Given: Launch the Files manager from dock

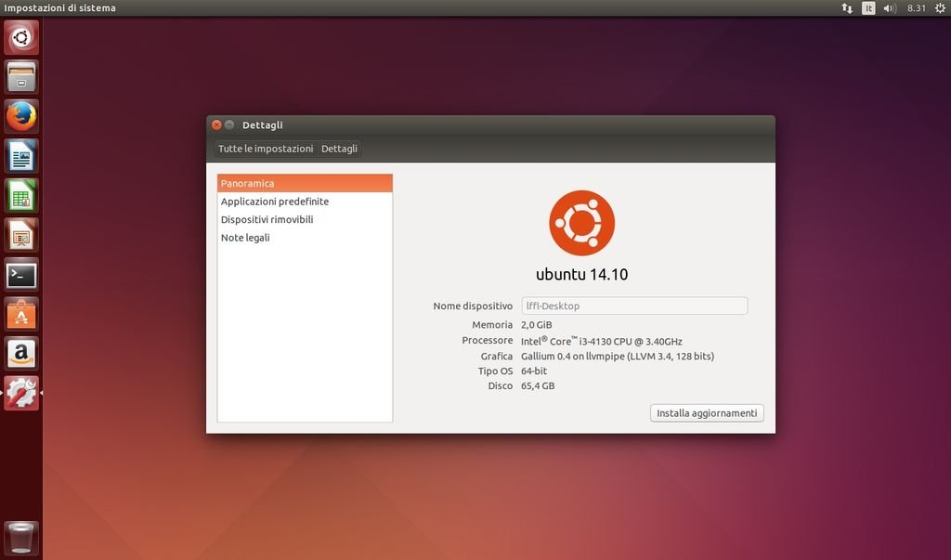Looking at the screenshot, I should click(20, 77).
